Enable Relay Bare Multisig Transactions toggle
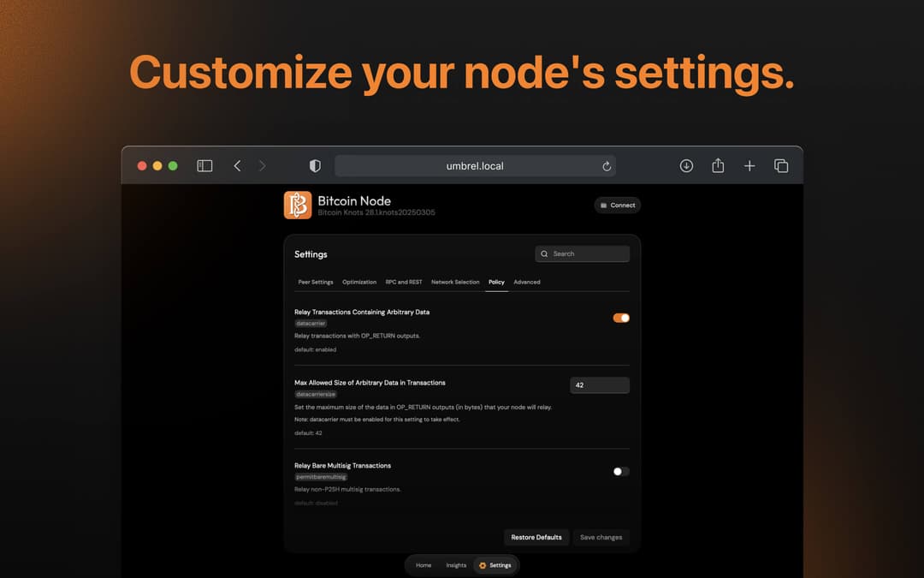 (x=621, y=471)
